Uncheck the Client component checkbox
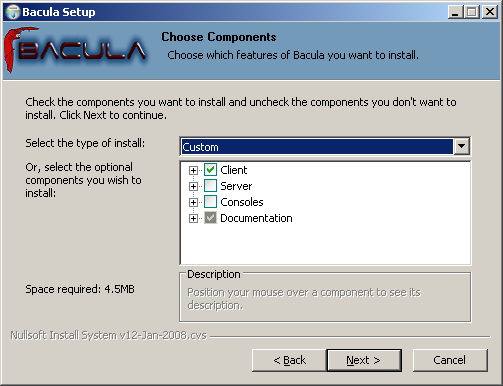The image size is (503, 386). [210, 170]
